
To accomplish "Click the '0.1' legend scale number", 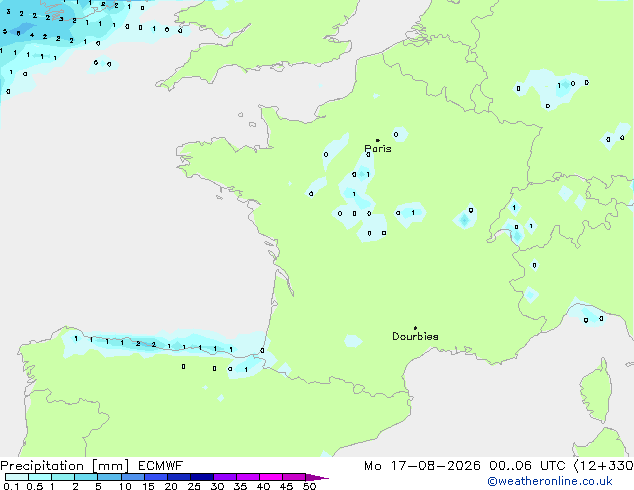I will pyautogui.click(x=11, y=486).
